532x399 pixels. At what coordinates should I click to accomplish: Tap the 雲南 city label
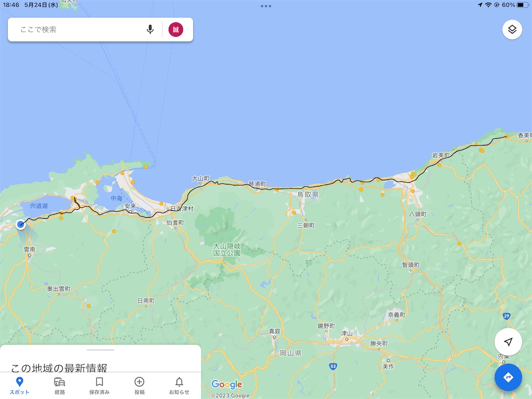coord(29,250)
